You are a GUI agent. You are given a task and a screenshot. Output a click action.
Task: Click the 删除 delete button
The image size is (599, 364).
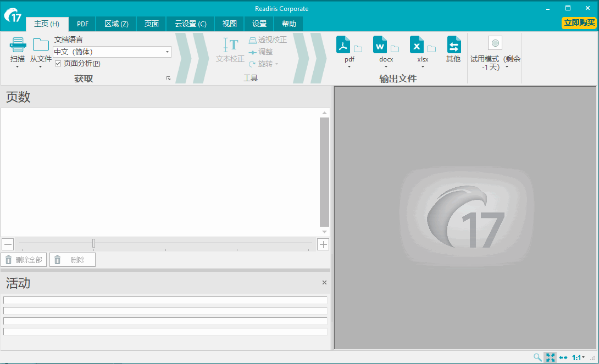pos(72,260)
